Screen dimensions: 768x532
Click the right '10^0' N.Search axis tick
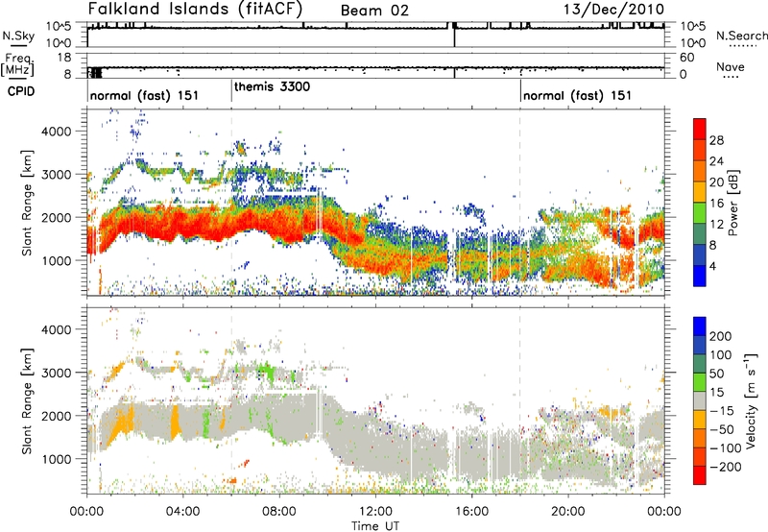point(693,43)
